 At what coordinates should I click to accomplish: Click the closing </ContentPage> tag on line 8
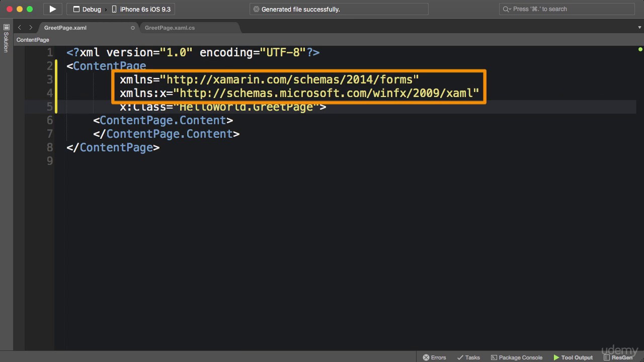[113, 147]
